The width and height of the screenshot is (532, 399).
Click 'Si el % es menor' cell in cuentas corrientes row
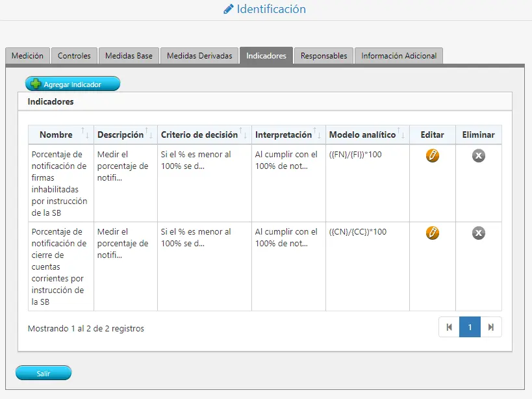[204, 266]
